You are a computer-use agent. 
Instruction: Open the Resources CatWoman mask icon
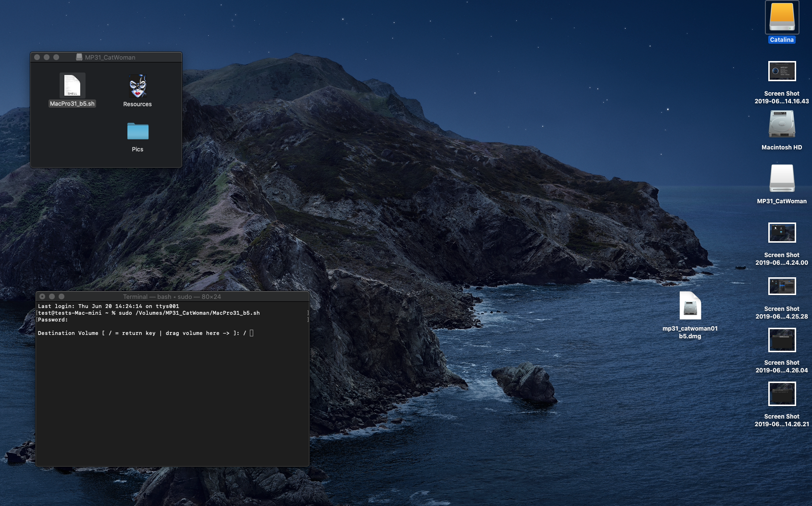click(138, 86)
